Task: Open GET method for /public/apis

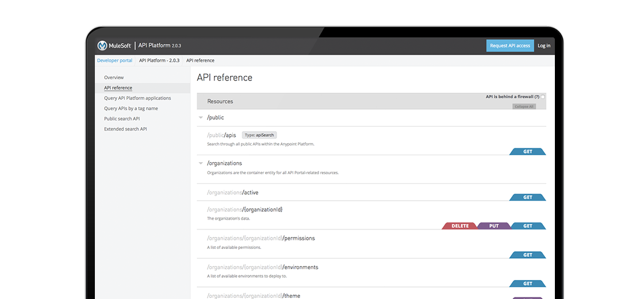Action: (528, 152)
